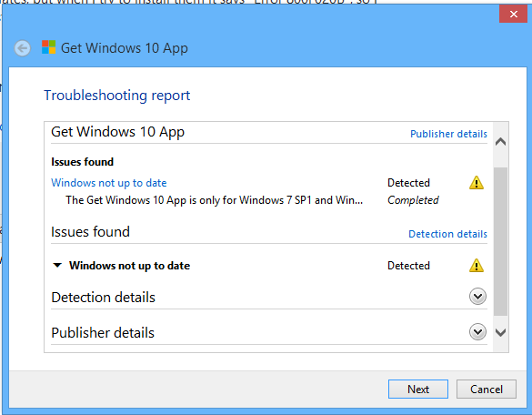Close the Get Windows 10 App dialog
Image resolution: width=532 pixels, height=415 pixels.
[513, 14]
